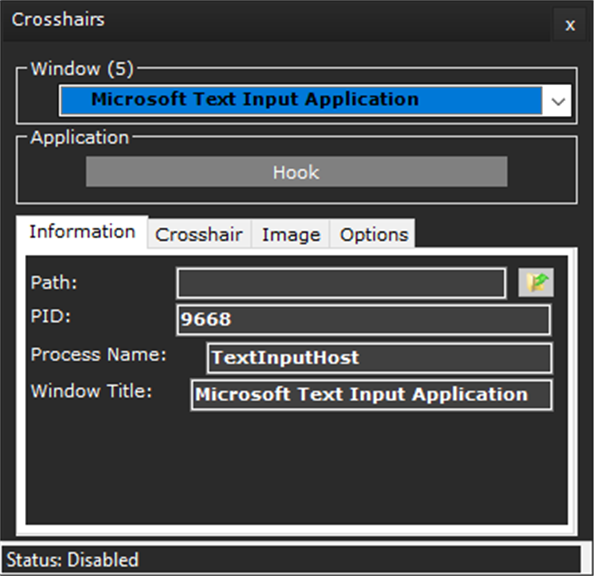Click the Hook button
The height and width of the screenshot is (576, 594).
[297, 172]
